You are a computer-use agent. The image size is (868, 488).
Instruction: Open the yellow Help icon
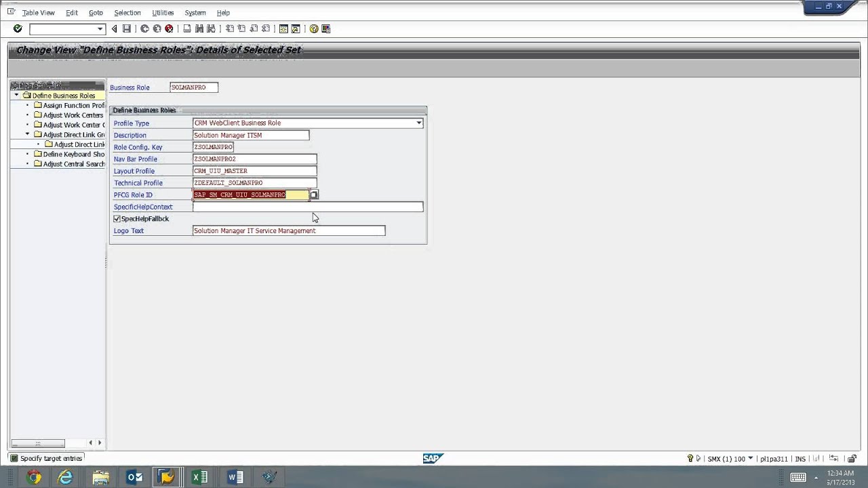click(314, 28)
